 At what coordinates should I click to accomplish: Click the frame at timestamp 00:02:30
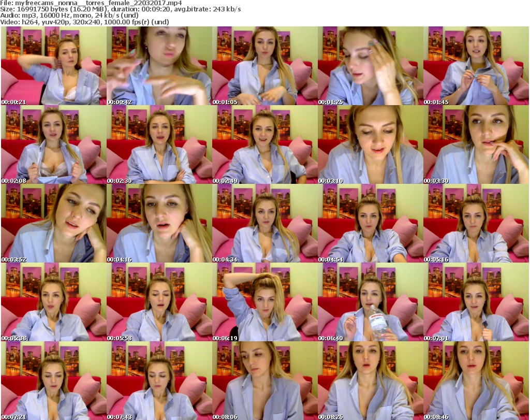click(x=159, y=144)
